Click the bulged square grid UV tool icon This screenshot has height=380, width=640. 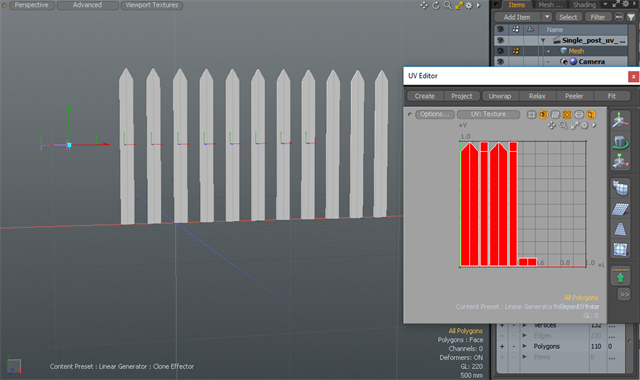coord(620,249)
